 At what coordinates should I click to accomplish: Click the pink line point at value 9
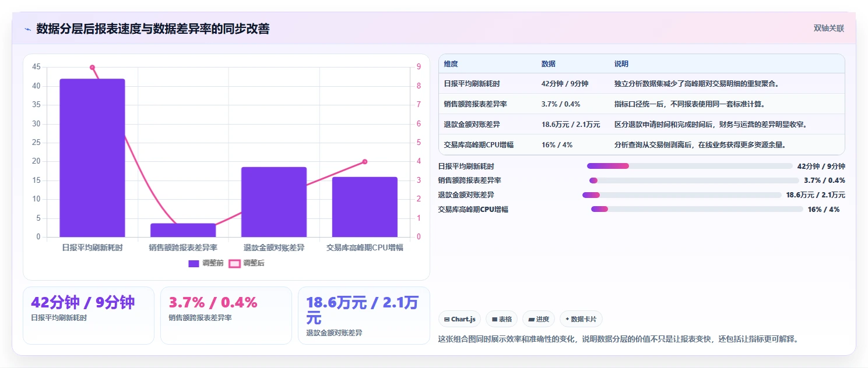pyautogui.click(x=92, y=68)
